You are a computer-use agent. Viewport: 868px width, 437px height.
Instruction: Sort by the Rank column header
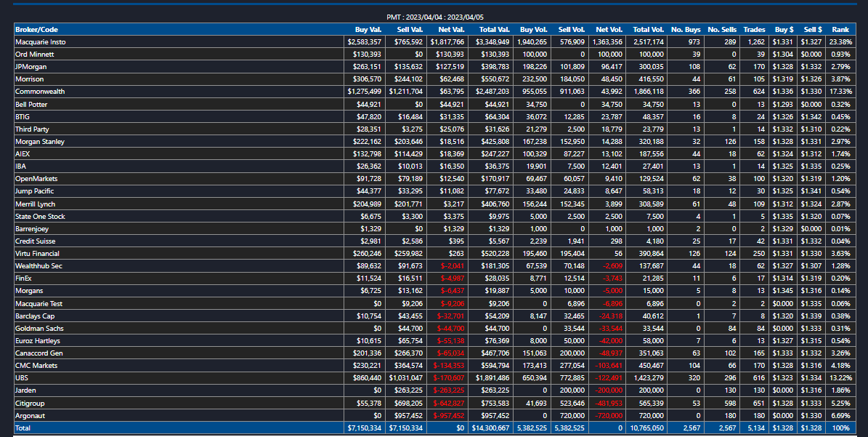tap(840, 29)
